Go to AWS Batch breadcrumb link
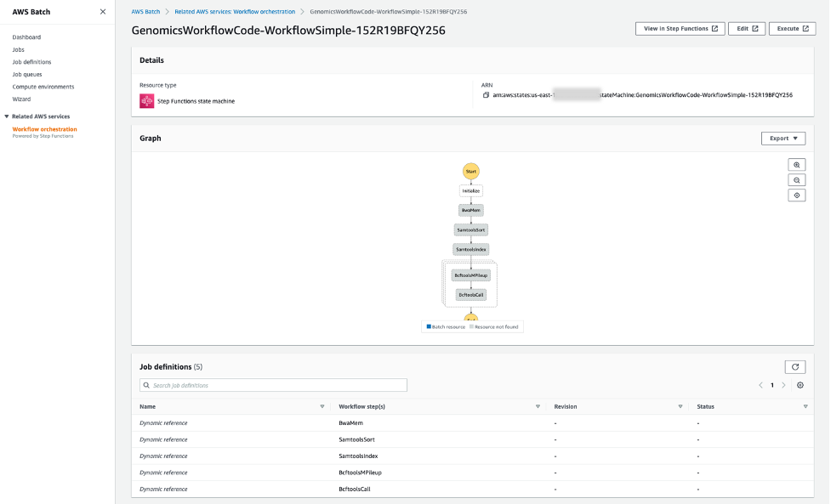831x504 pixels. click(145, 12)
